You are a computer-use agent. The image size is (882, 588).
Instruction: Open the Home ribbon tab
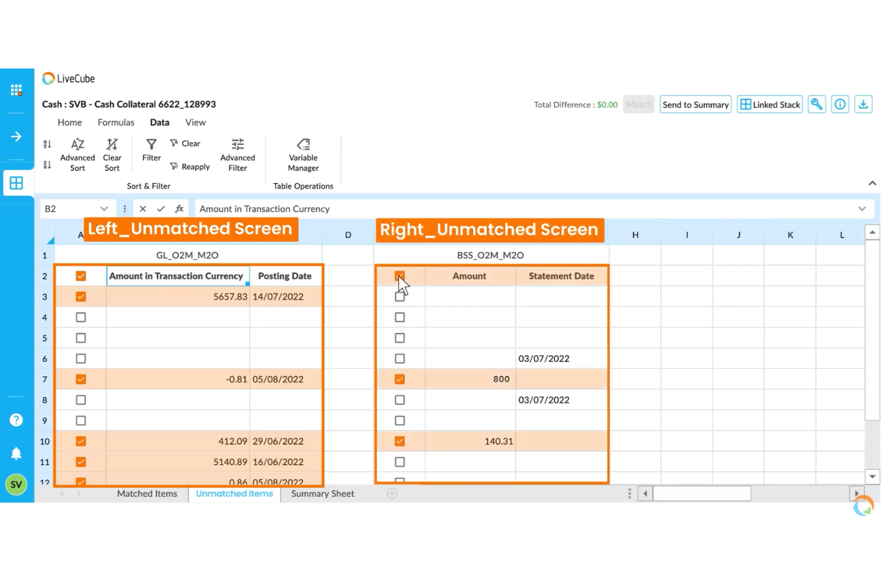click(70, 122)
